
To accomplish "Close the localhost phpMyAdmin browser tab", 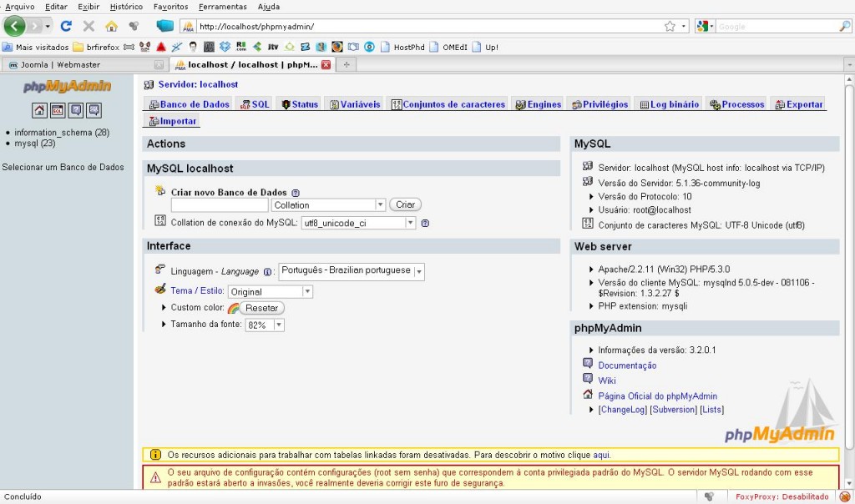I will tap(326, 64).
